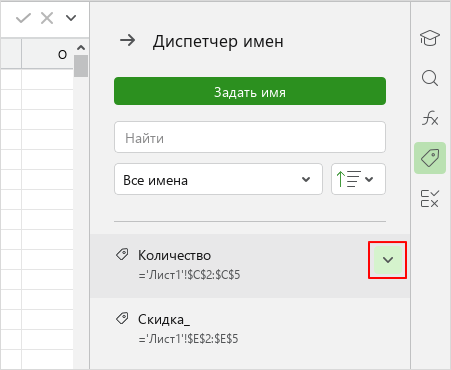Click the green Задать имя button
The width and height of the screenshot is (451, 370).
coord(250,91)
